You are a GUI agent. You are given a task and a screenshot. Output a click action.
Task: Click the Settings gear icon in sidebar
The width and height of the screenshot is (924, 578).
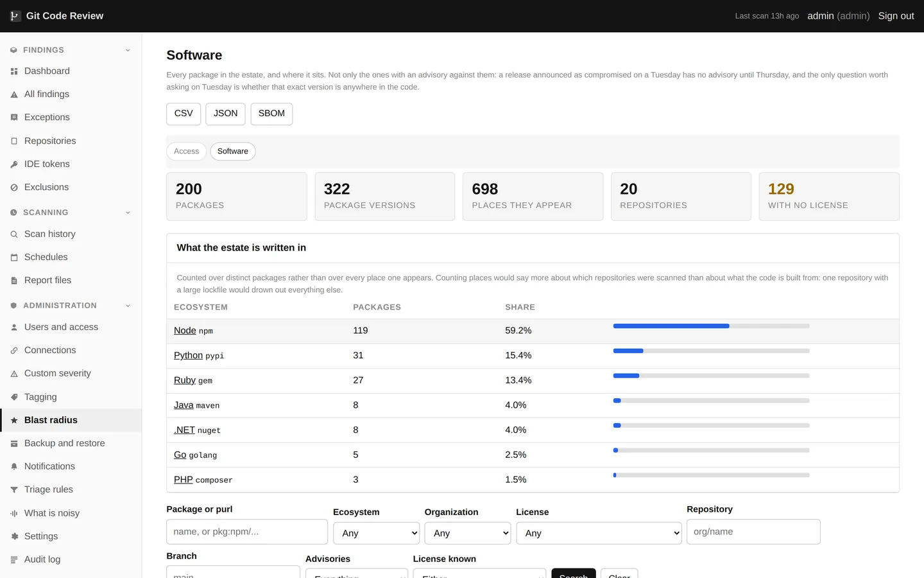(14, 537)
